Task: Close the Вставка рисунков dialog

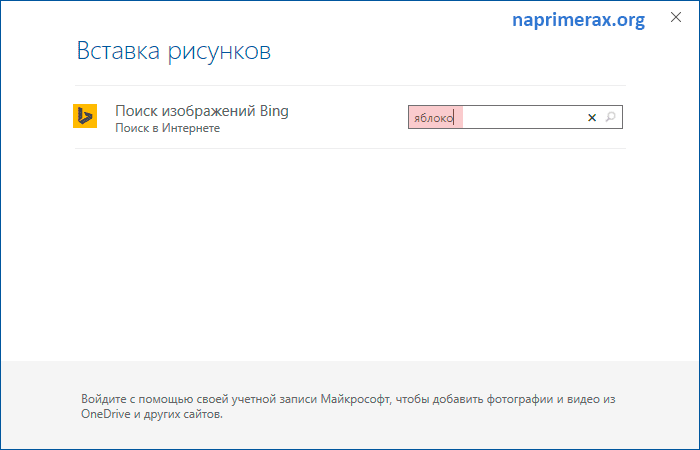Action: click(x=676, y=17)
